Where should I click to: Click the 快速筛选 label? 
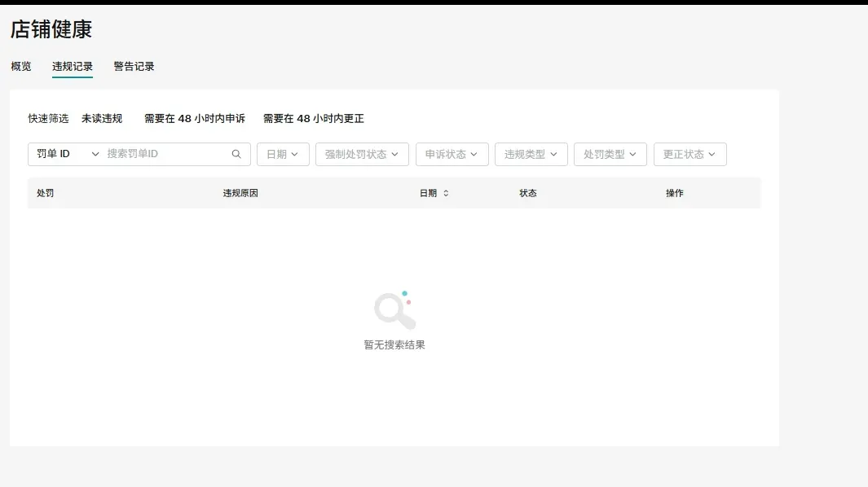point(48,118)
